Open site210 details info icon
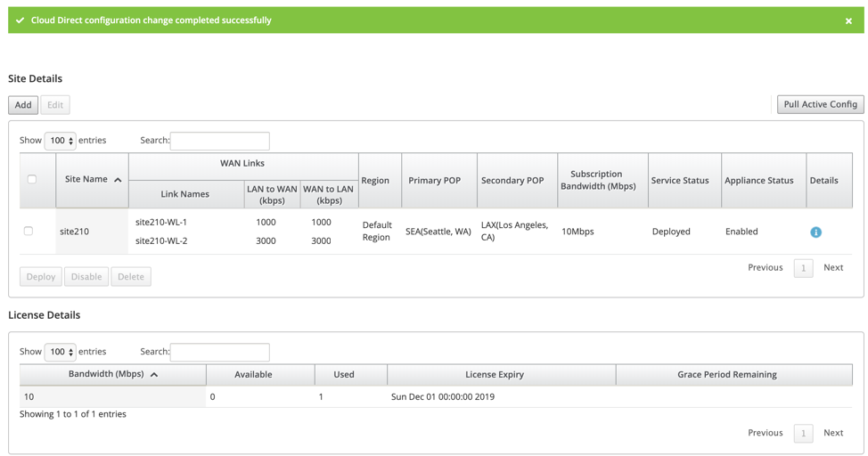 pos(815,232)
